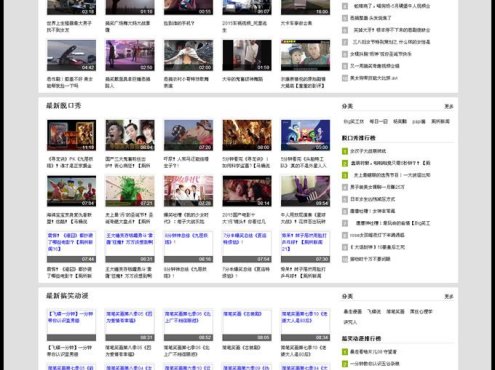Play the dark room video lasting 01:59
The height and width of the screenshot is (370, 495).
pos(247,55)
